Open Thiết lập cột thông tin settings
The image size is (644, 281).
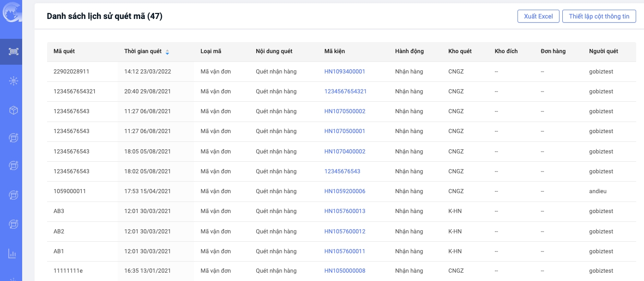[x=599, y=16]
